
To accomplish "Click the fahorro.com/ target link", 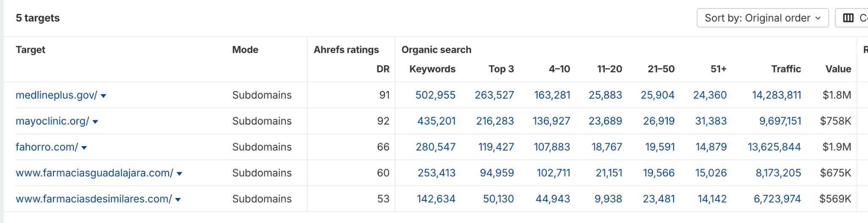I will [47, 147].
